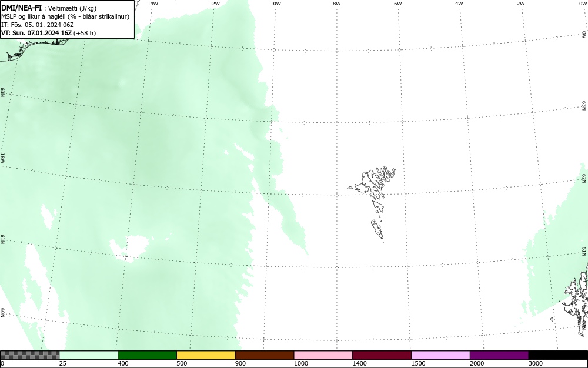Click the "Veltimætti (J/kg)" label

(72, 8)
